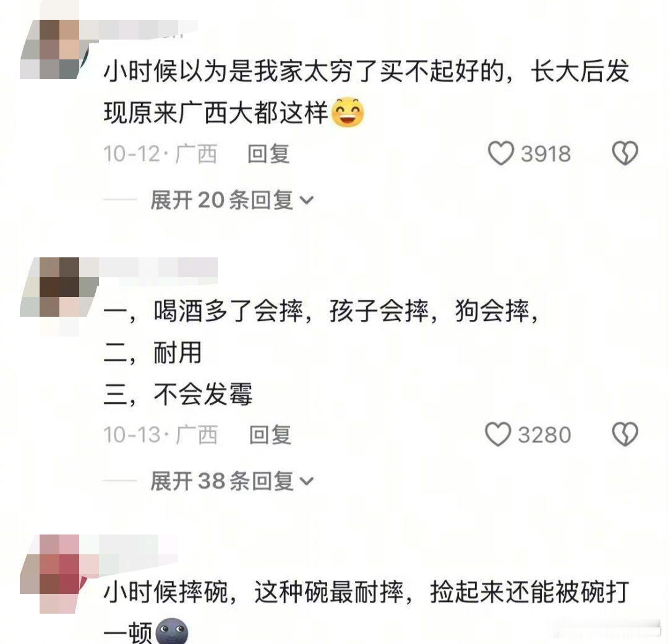This screenshot has width=668, height=644.
Task: Dislike the first comment with broken heart
Action: (625, 153)
